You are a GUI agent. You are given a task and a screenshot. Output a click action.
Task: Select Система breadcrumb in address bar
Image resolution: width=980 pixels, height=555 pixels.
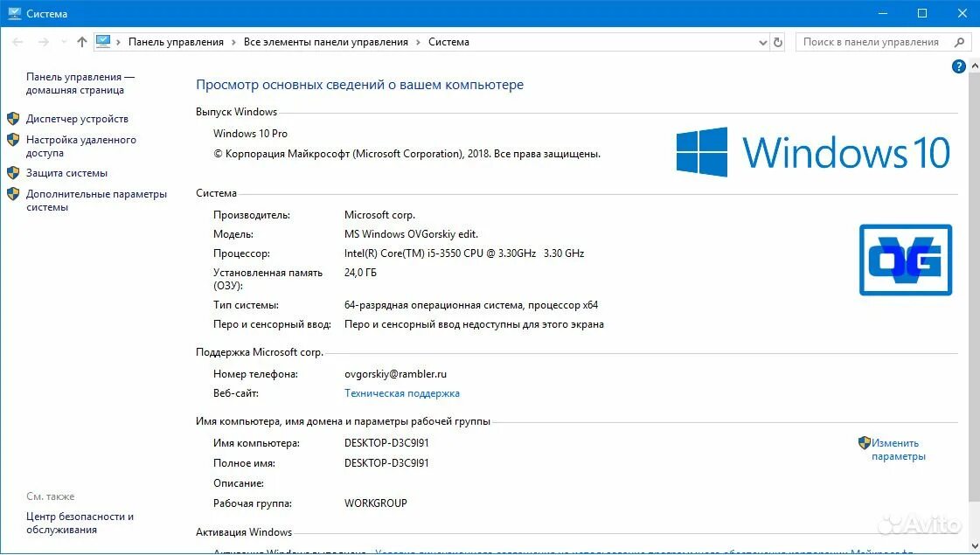coord(448,42)
